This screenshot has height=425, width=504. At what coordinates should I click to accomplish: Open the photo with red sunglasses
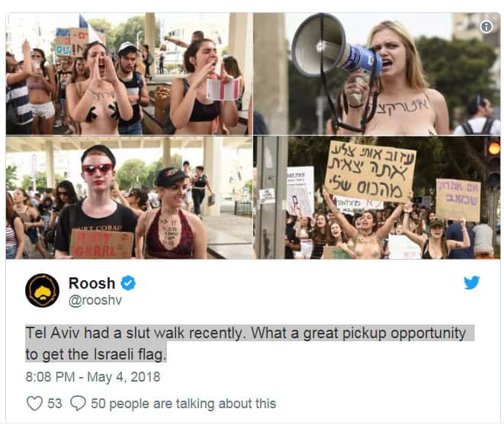(x=129, y=197)
